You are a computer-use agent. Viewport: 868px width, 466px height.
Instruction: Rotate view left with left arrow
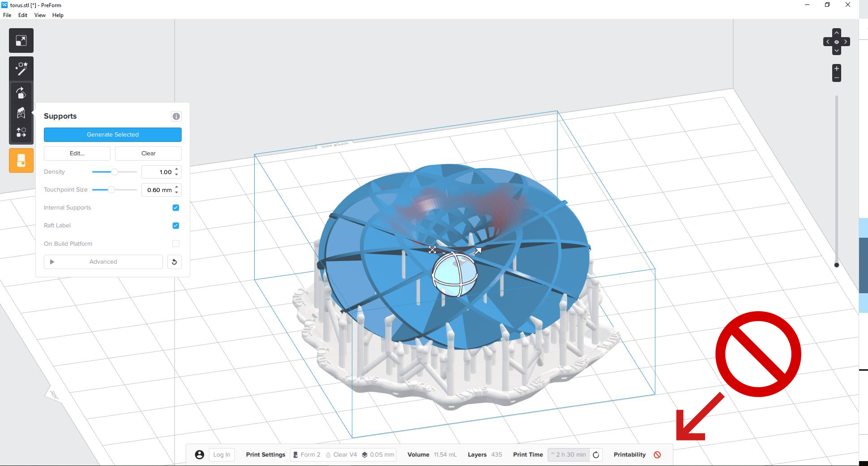tap(828, 42)
